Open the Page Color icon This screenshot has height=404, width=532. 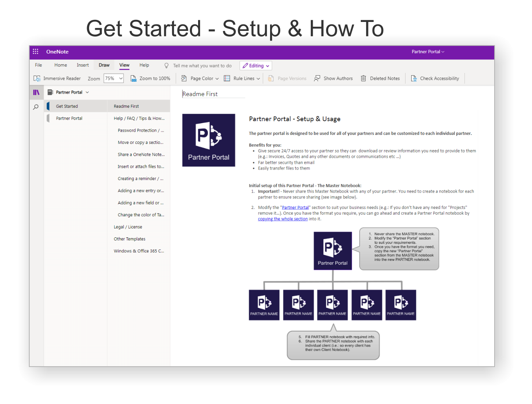point(184,78)
